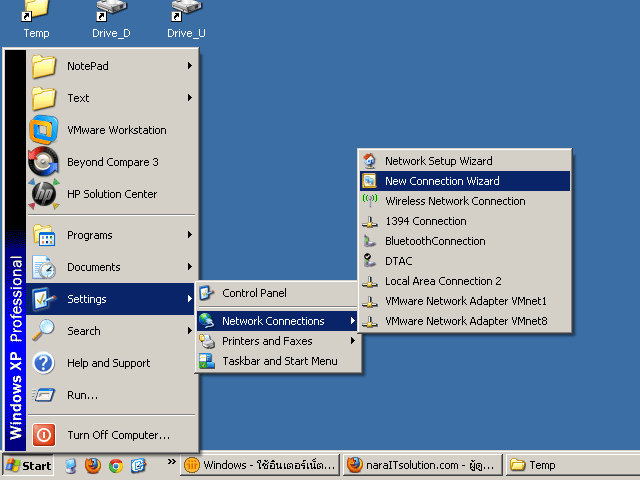Expand Settings submenu arrow
The height and width of the screenshot is (480, 640).
(190, 298)
